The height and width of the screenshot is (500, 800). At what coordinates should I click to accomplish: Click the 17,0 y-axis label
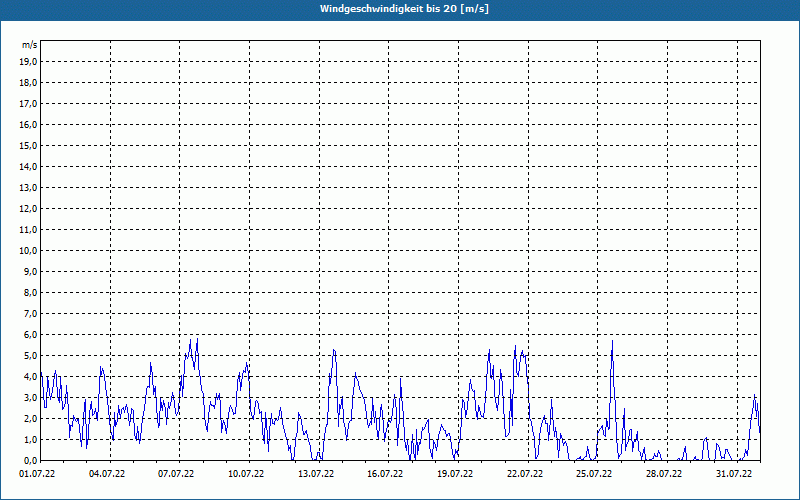point(28,104)
